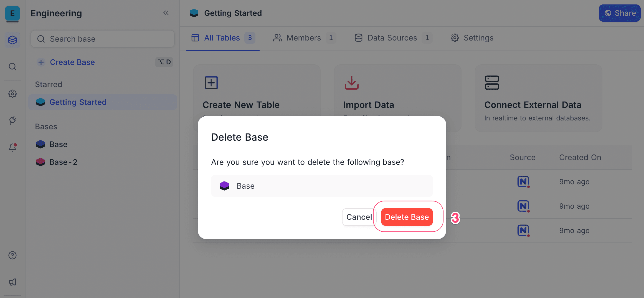Switch to the Members tab
This screenshot has width=644, height=298.
(304, 38)
